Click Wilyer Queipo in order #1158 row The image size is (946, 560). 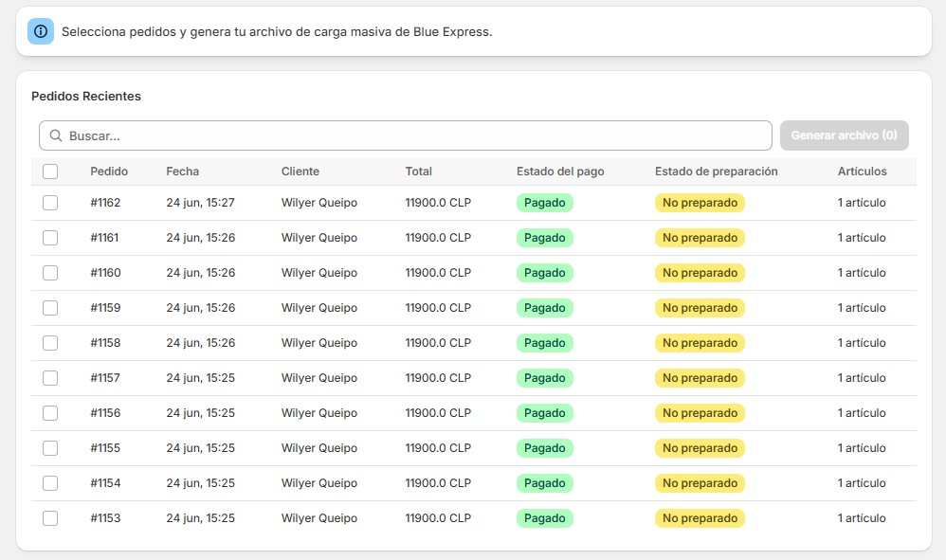pyautogui.click(x=319, y=342)
